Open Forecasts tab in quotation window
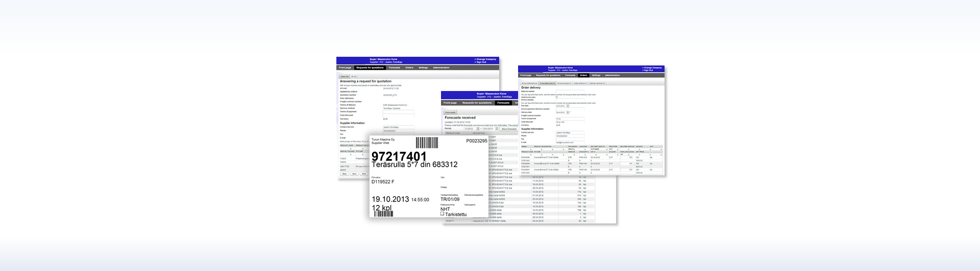The height and width of the screenshot is (271, 980). 395,67
